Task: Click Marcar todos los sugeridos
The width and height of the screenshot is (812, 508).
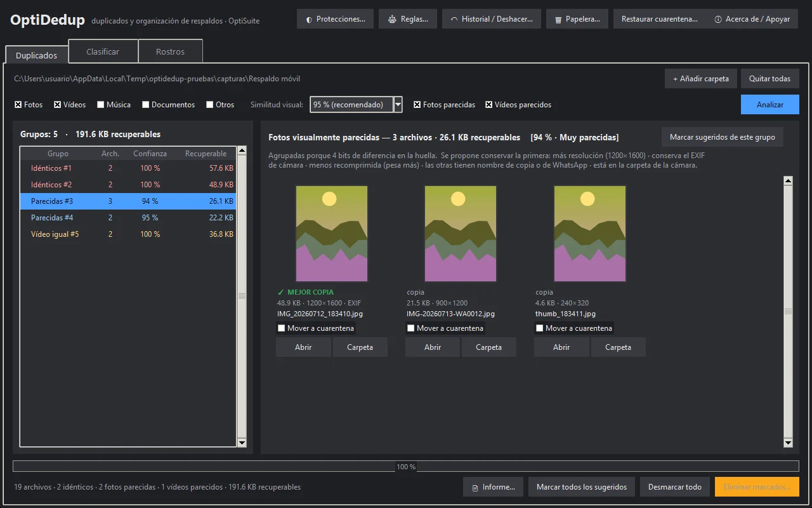Action: coord(582,487)
